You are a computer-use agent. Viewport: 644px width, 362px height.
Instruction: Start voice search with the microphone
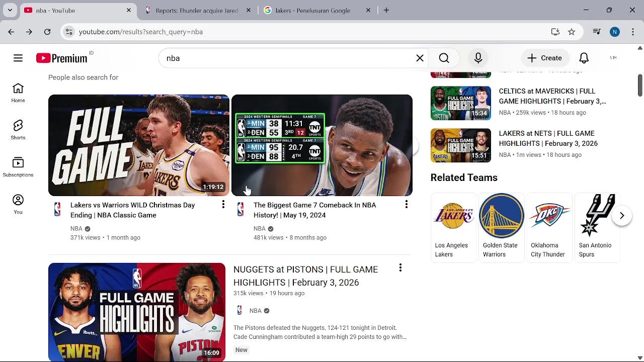point(478,58)
